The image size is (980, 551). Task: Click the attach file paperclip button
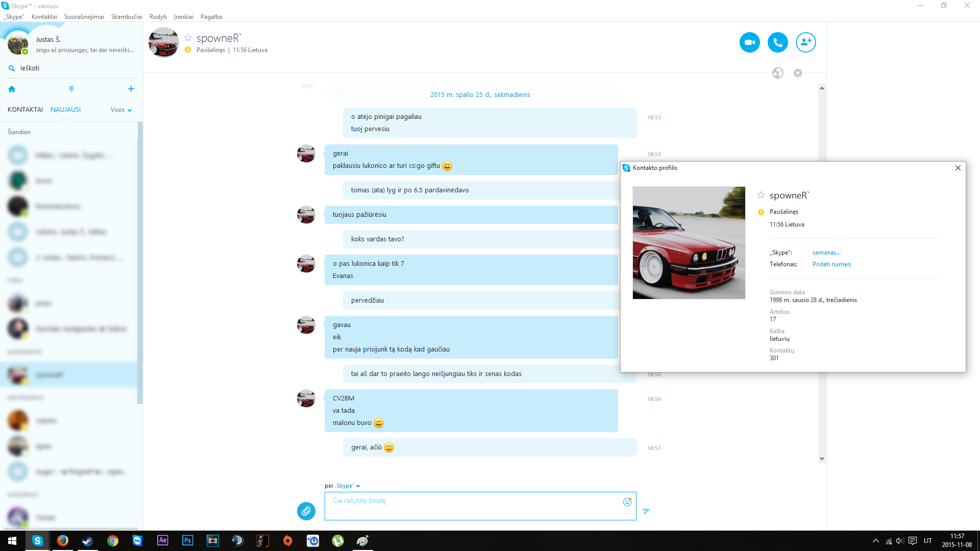(306, 511)
